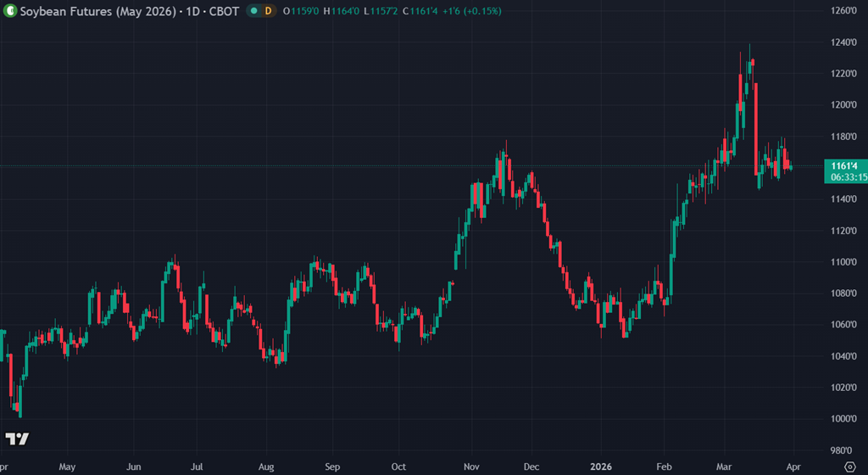
Task: Click the Aug label on time axis
Action: click(x=266, y=467)
